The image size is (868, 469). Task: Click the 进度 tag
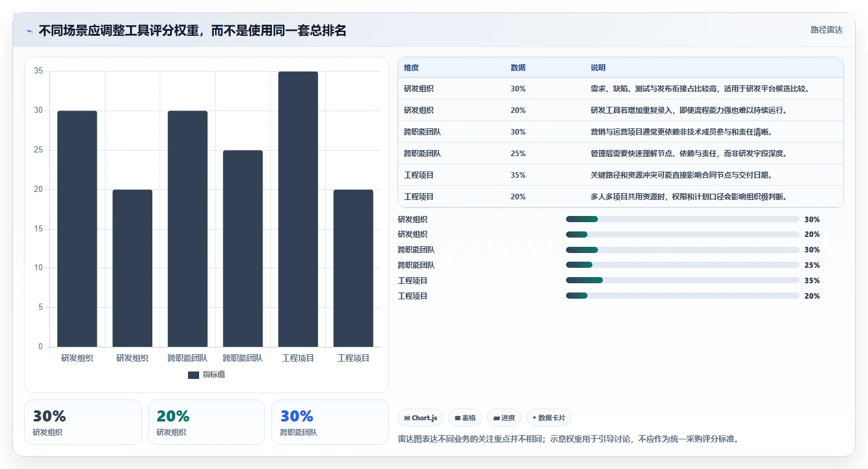[504, 418]
